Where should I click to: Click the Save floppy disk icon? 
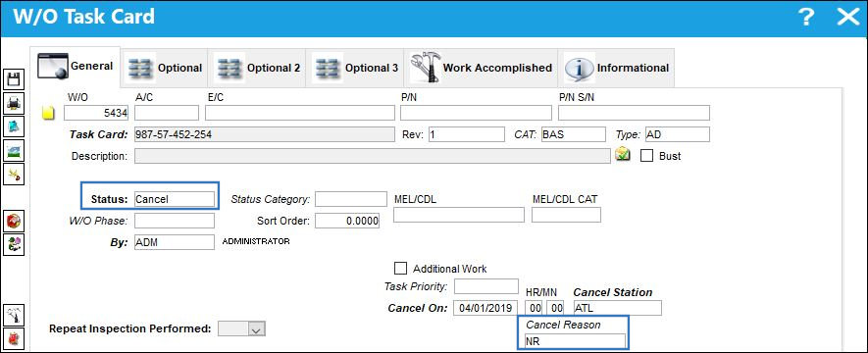(15, 79)
